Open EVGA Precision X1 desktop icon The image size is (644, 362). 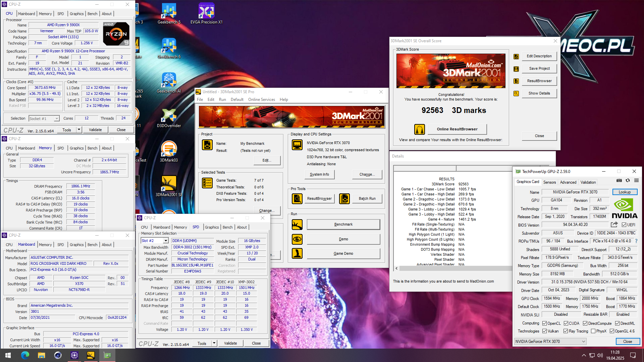click(206, 13)
